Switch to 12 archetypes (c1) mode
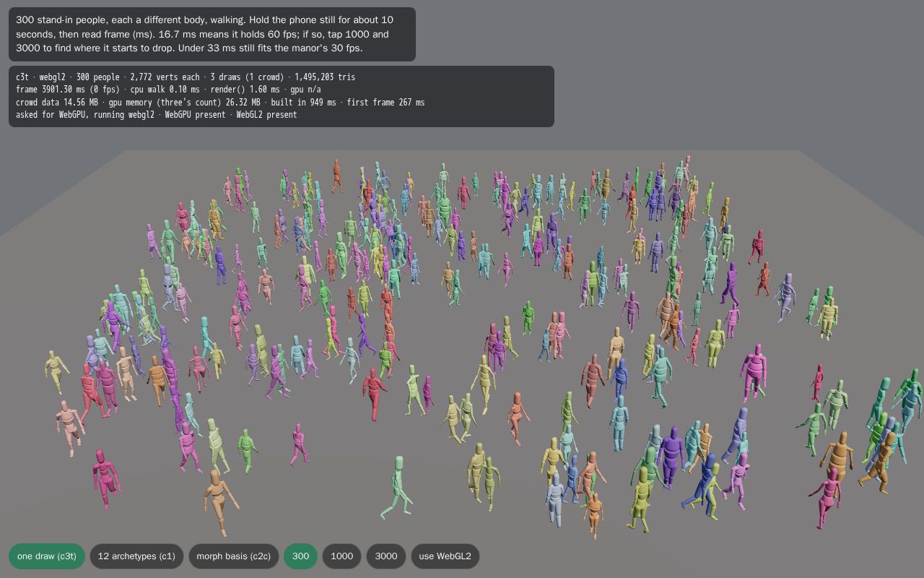This screenshot has width=924, height=578. (x=136, y=556)
